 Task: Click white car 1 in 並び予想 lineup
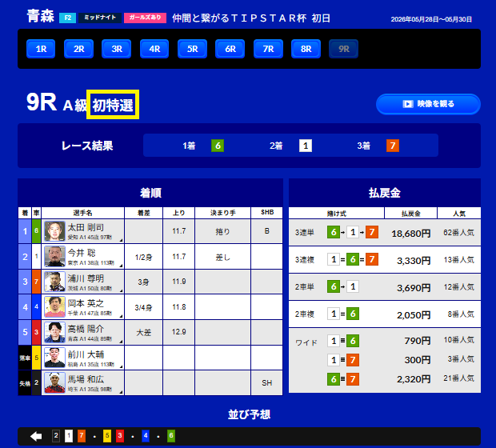point(69,436)
